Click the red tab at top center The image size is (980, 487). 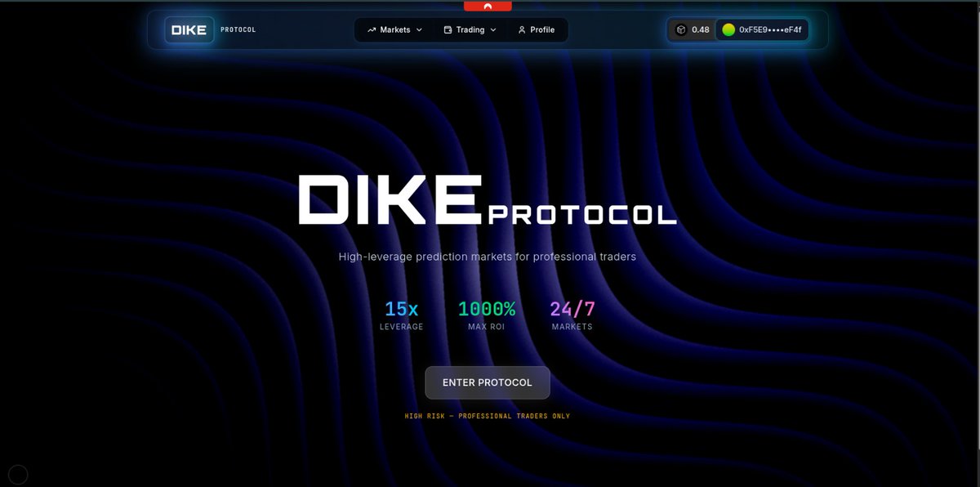point(488,6)
